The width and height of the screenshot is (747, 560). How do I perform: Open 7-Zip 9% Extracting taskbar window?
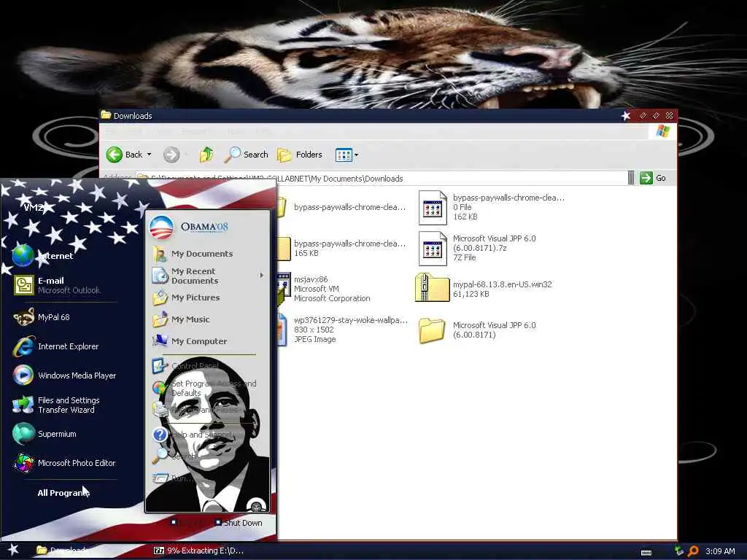199,551
